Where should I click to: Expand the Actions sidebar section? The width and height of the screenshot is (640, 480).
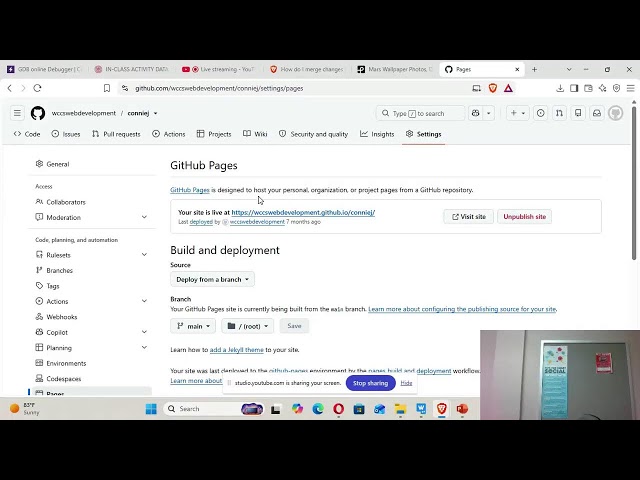point(144,301)
